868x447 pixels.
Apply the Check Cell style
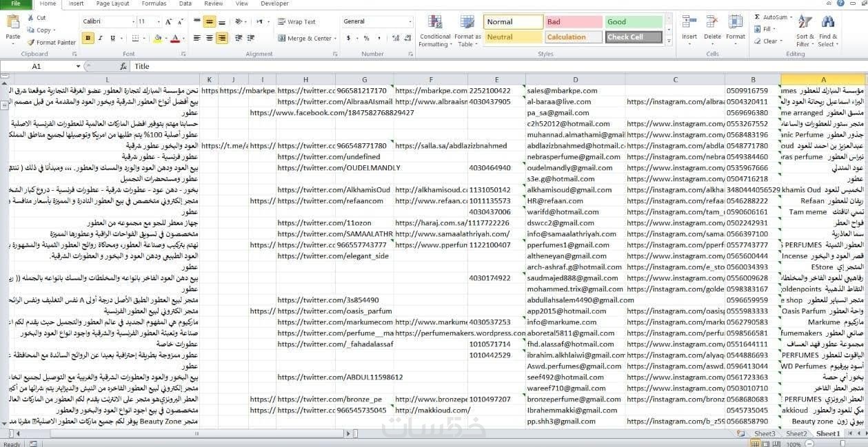tap(634, 37)
